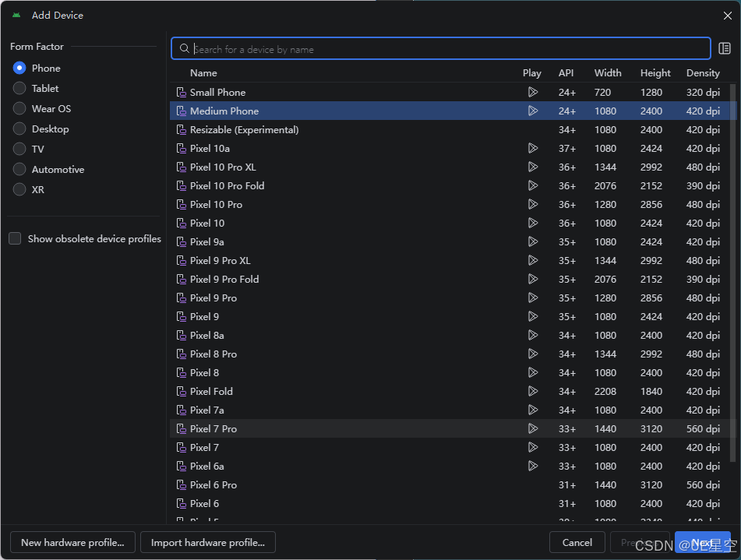The image size is (741, 560).
Task: Click the device icon beside Pixel 10 Pro XL
Action: pos(181,167)
